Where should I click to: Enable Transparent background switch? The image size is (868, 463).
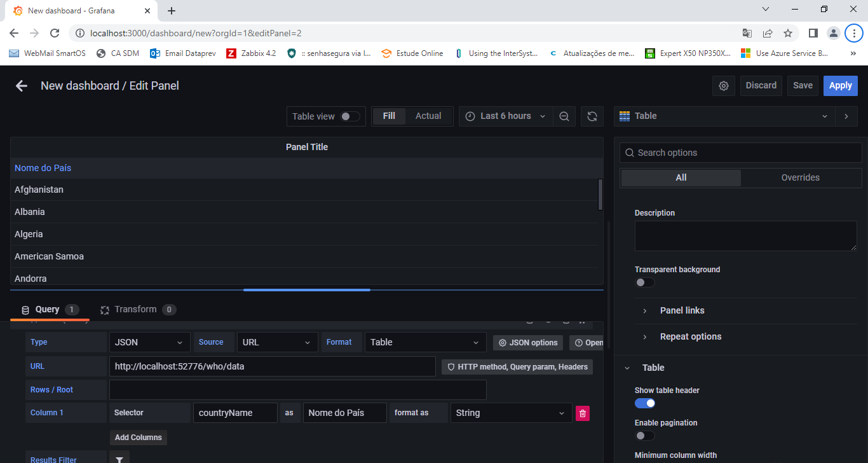pyautogui.click(x=644, y=282)
